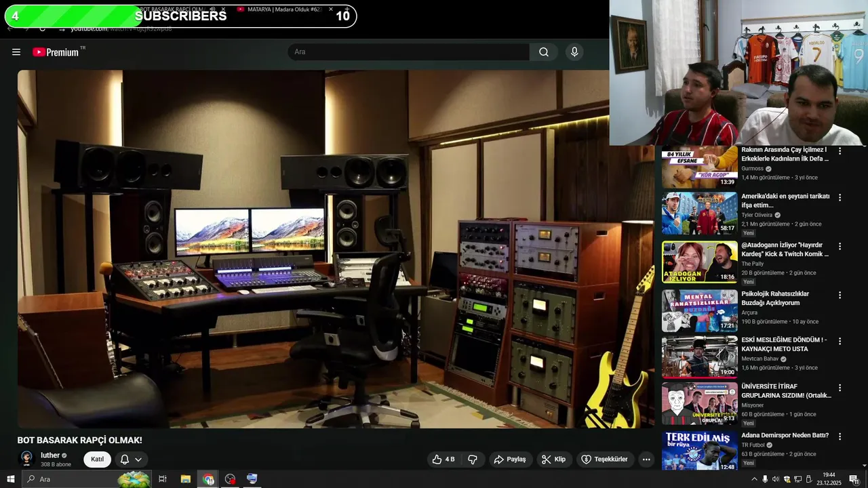The width and height of the screenshot is (868, 488).
Task: Open options for the Mevtcan Bahav video
Action: [840, 342]
